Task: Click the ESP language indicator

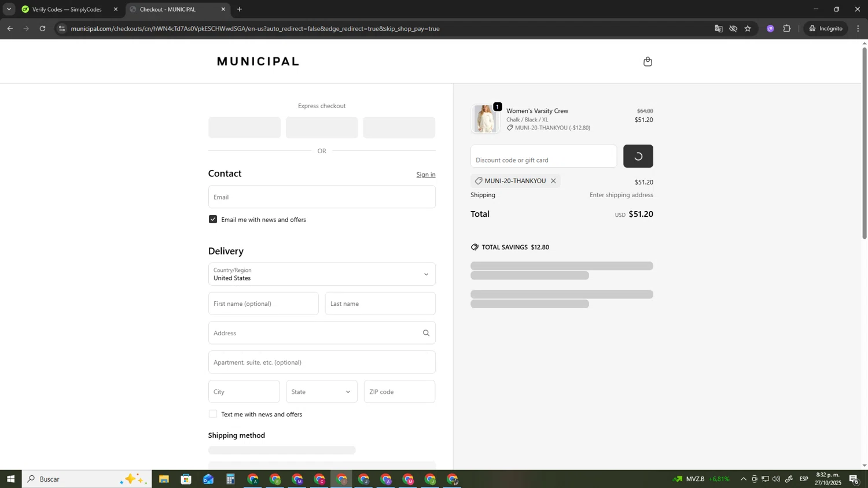Action: point(804,479)
